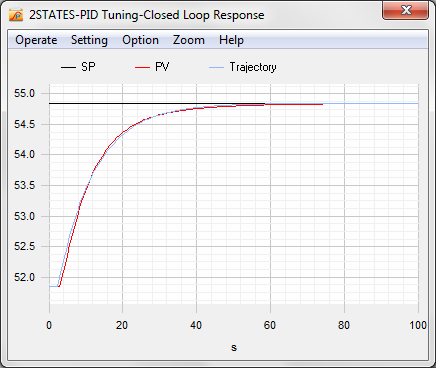Click the 52.0 y-axis tick label
This screenshot has width=436, height=368.
click(24, 277)
